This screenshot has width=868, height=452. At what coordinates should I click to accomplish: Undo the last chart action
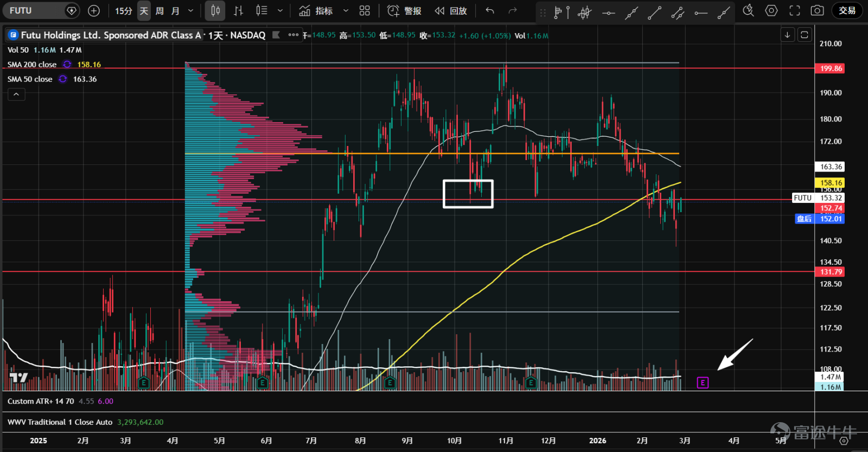(x=490, y=10)
